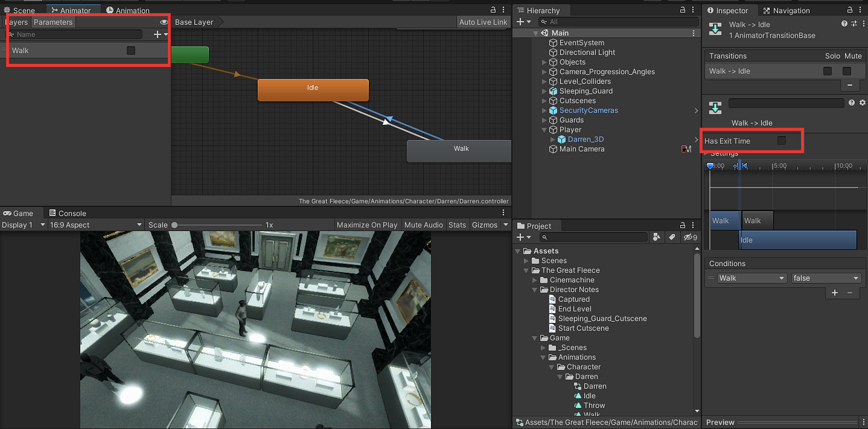Remove selected transition with minus button
The image size is (868, 429).
(849, 85)
